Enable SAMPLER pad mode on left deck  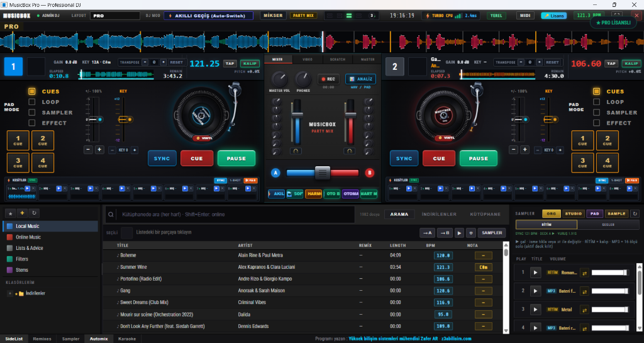(x=31, y=112)
